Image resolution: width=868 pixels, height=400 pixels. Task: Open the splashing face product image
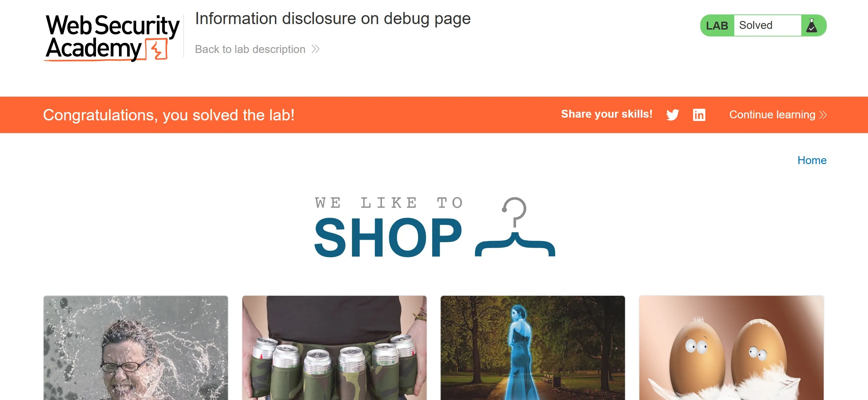(x=136, y=348)
